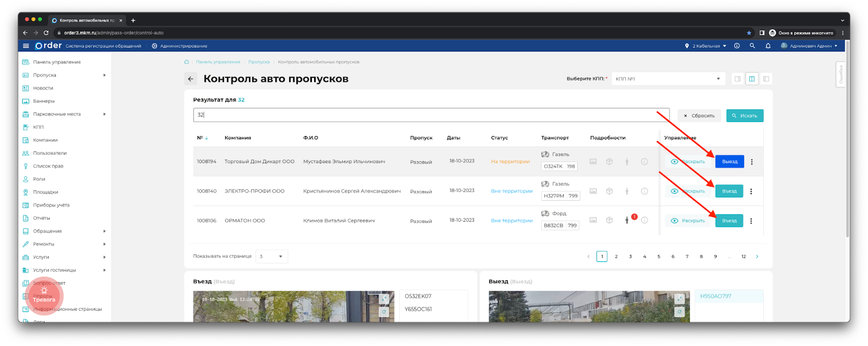Click the search input containing 32
This screenshot has height=346, width=868.
tap(431, 115)
